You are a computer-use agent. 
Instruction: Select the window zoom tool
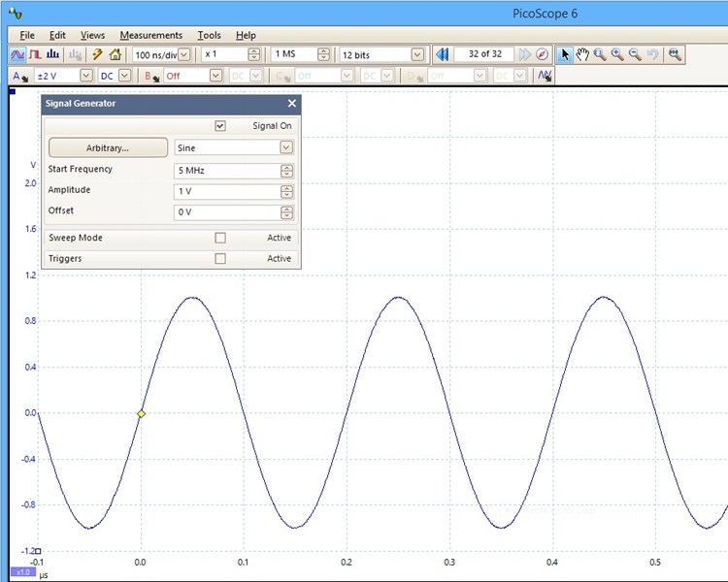(600, 54)
